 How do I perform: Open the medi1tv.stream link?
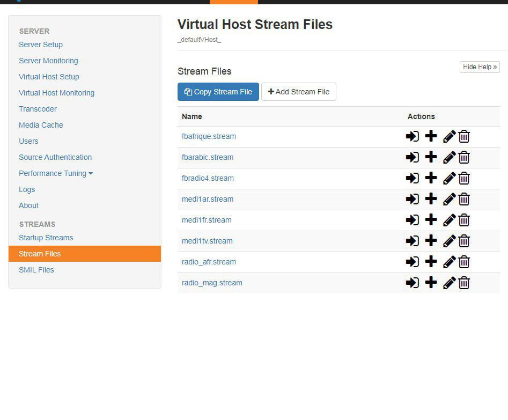pyautogui.click(x=207, y=241)
